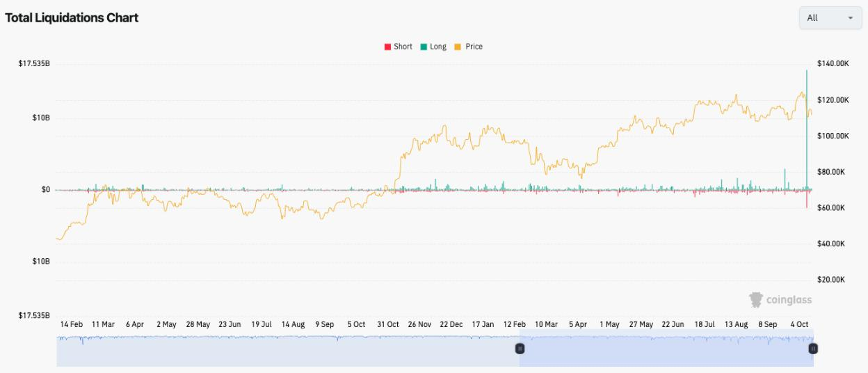Click the "22 Dec" date axis label
The width and height of the screenshot is (868, 373).
click(451, 324)
